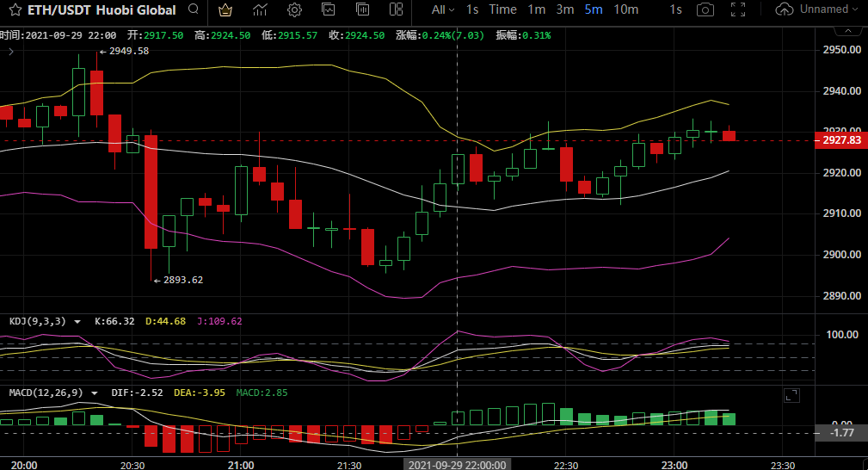Screen dimensions: 868x470
Task: Open the chart image template icon
Action: pos(329,9)
